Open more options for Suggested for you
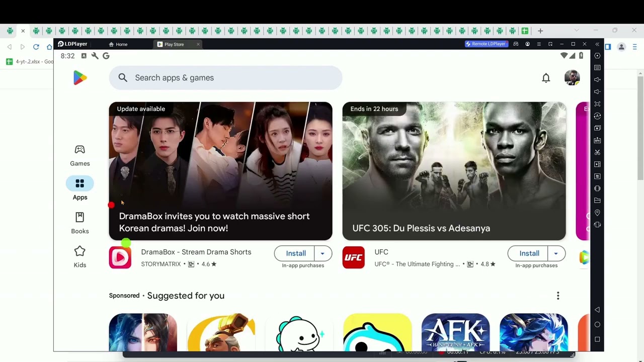This screenshot has width=644, height=362. [x=558, y=296]
